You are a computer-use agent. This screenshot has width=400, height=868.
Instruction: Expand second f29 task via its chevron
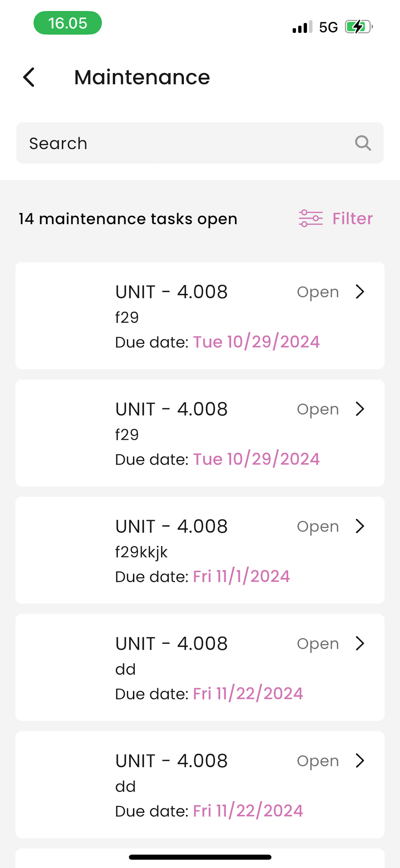[360, 409]
